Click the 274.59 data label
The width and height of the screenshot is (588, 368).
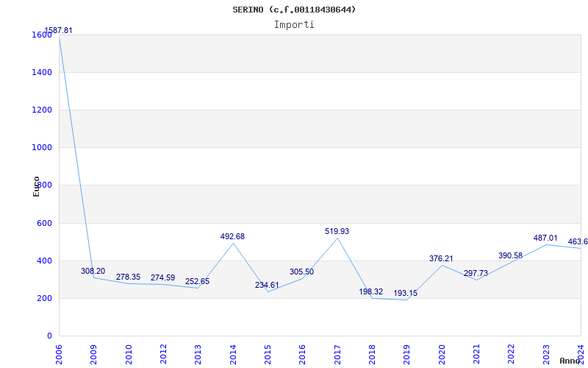click(x=162, y=278)
